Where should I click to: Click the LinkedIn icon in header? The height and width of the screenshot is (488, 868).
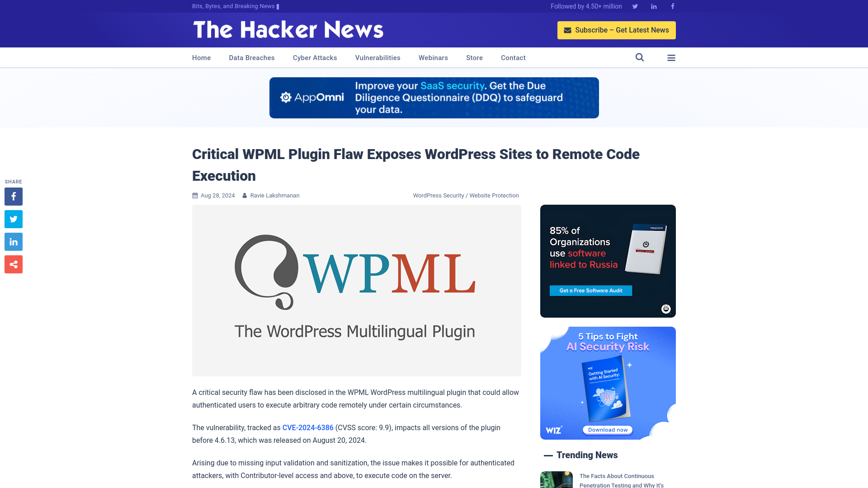click(x=653, y=6)
